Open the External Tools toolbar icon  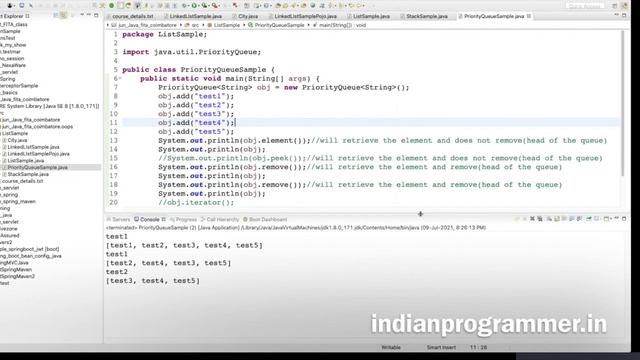click(x=214, y=6)
